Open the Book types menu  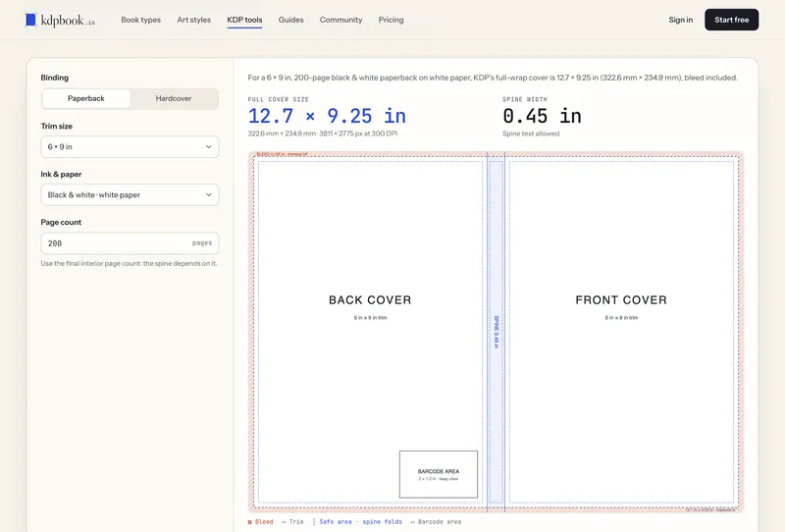point(140,20)
